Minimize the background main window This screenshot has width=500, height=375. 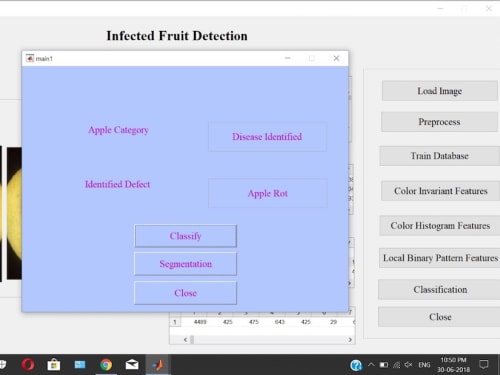coord(440,8)
